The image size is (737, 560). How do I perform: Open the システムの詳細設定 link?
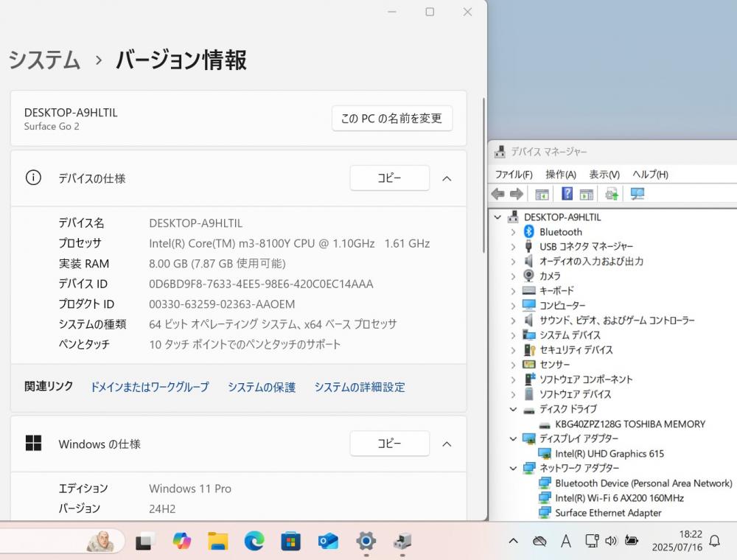[x=360, y=387]
